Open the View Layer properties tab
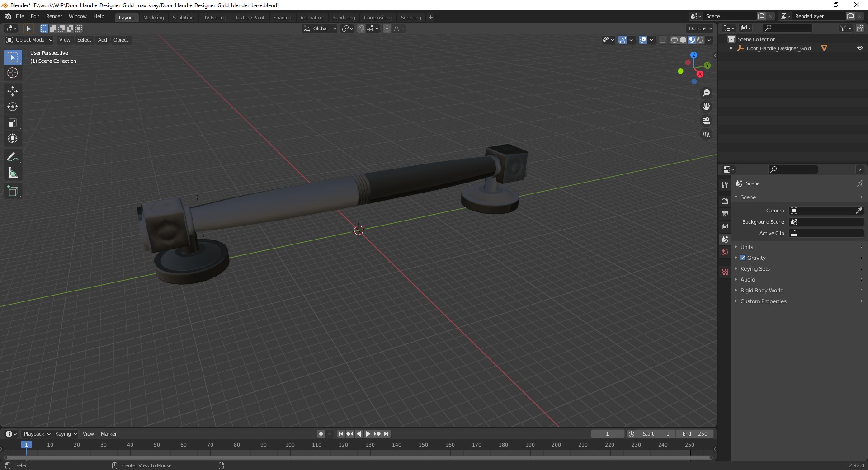This screenshot has width=868, height=470. [725, 226]
